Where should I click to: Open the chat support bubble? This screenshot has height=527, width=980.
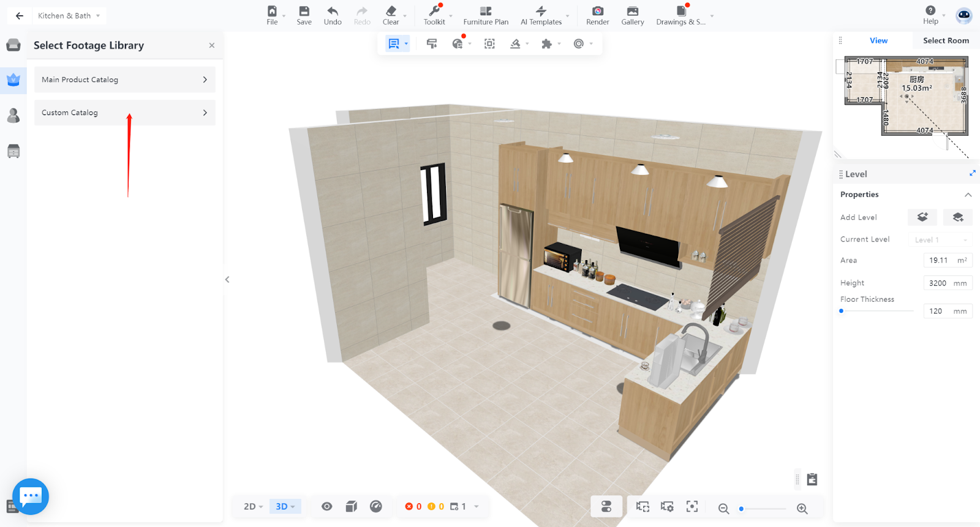click(x=31, y=496)
